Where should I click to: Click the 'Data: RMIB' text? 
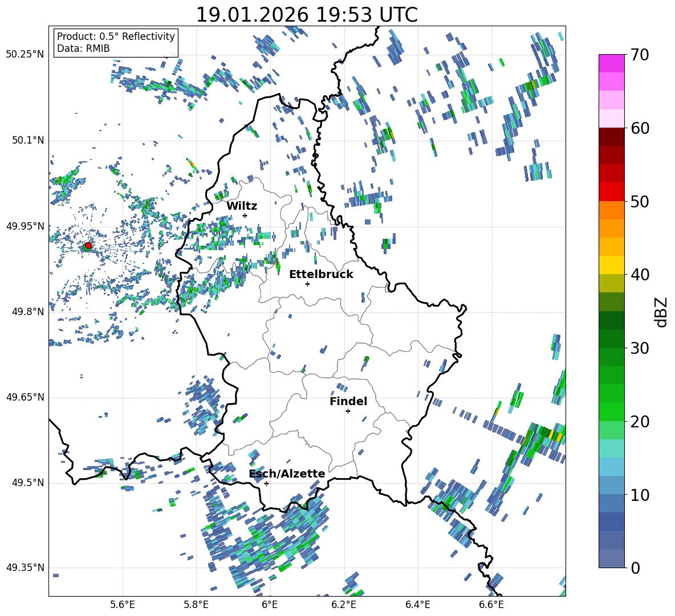[x=83, y=48]
